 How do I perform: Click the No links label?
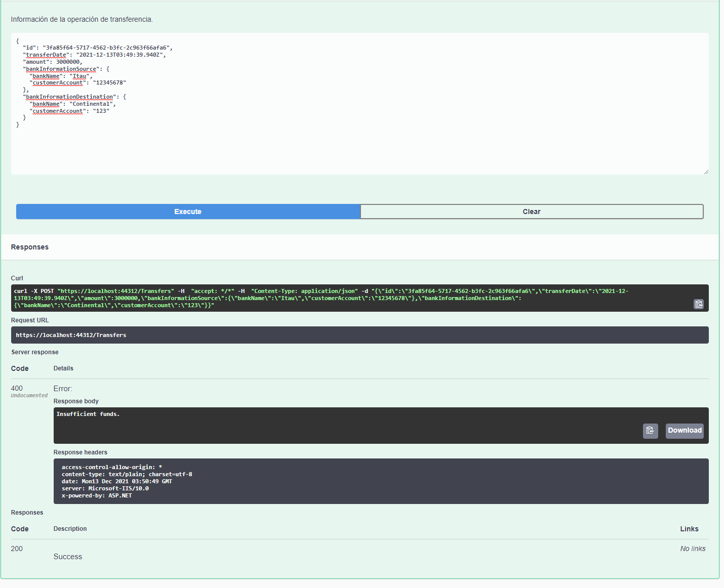pos(693,548)
